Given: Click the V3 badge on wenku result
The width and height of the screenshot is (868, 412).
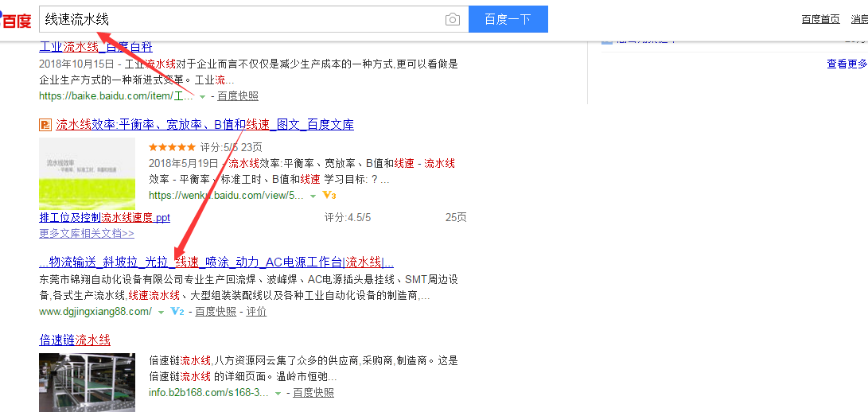Looking at the screenshot, I should (329, 196).
